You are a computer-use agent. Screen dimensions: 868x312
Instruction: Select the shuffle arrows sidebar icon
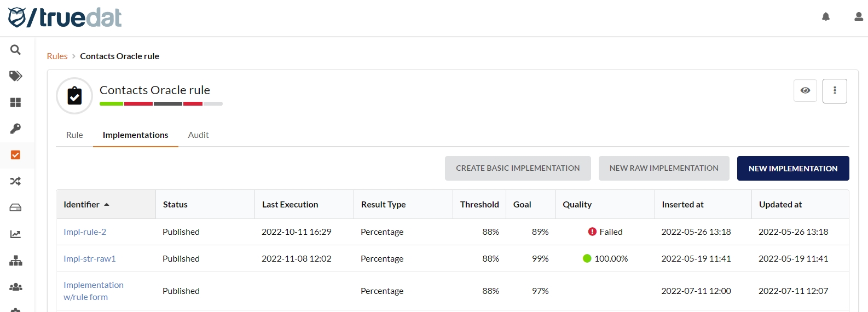point(15,181)
